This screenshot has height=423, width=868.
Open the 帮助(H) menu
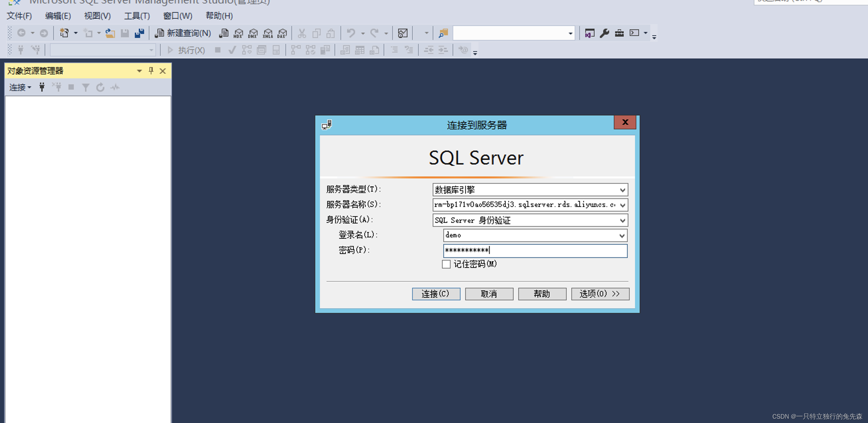coord(219,16)
